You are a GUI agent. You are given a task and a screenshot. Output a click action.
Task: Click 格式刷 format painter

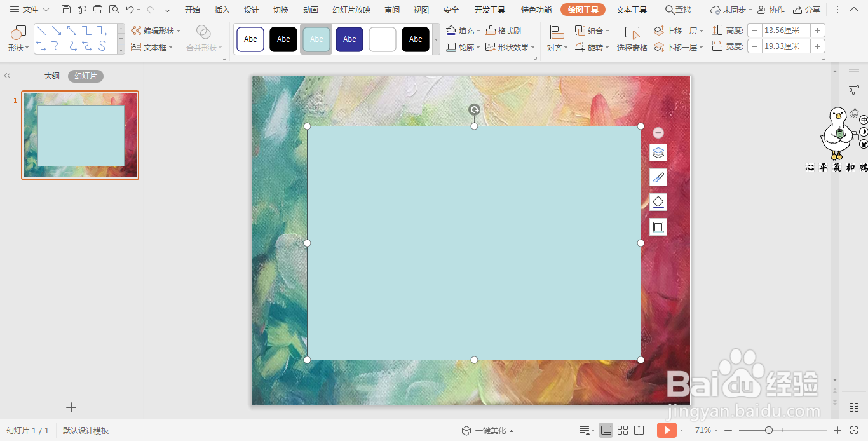503,31
